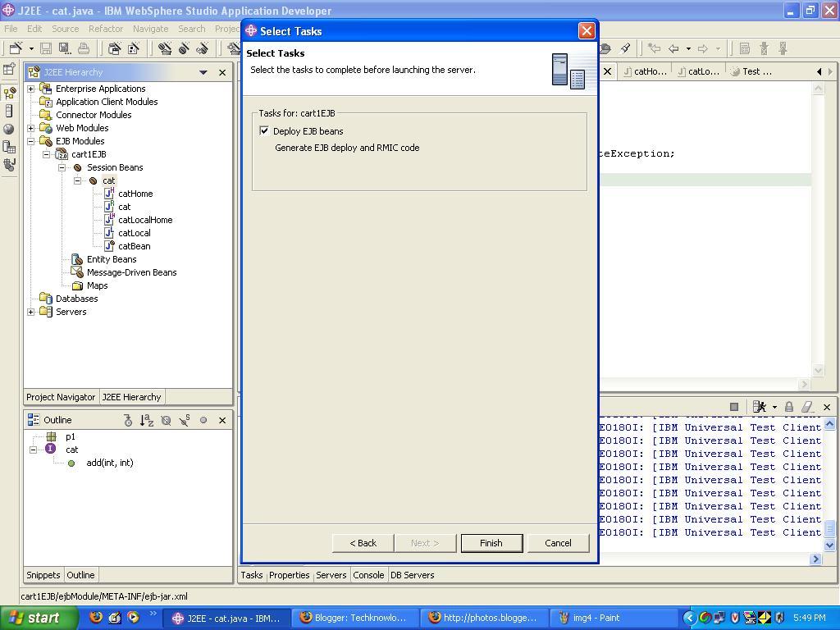Select the Java perspective icon in left bar
This screenshot has width=840, height=630.
pyautogui.click(x=9, y=164)
